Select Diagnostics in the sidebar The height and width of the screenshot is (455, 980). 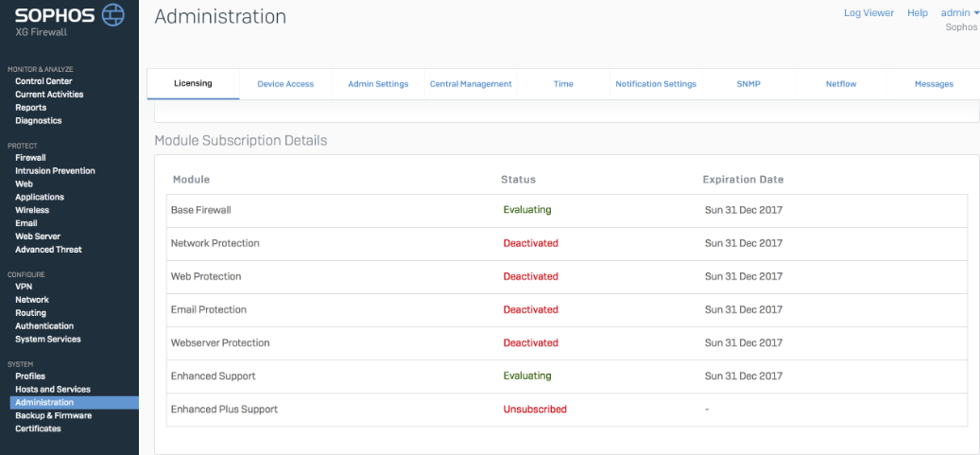point(39,121)
